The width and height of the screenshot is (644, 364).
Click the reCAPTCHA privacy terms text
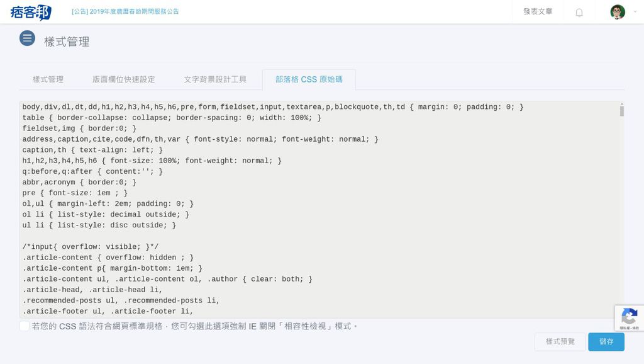coord(629,328)
